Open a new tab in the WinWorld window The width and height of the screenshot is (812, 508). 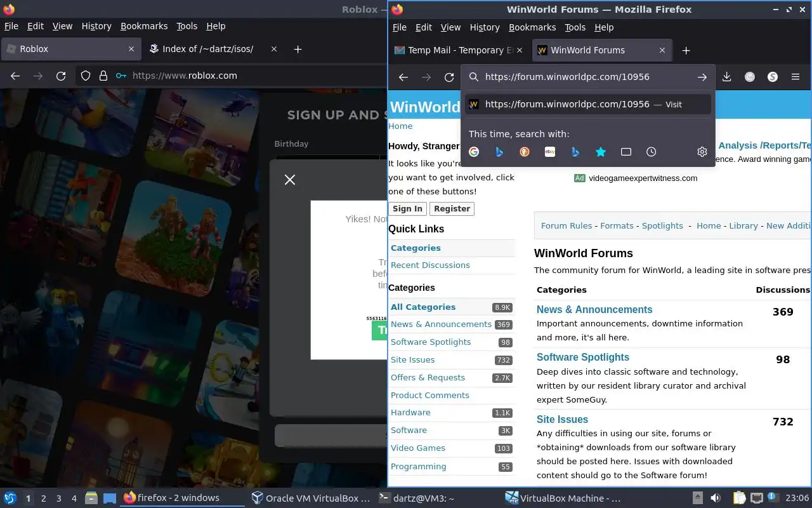pos(686,50)
